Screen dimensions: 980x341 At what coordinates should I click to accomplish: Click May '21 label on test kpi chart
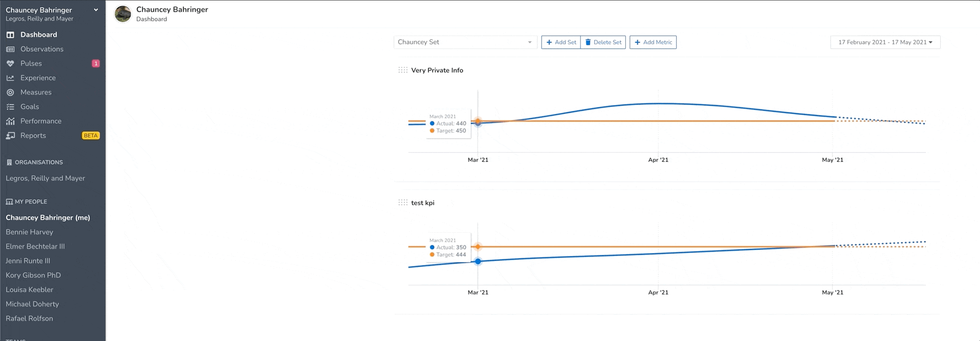click(x=832, y=293)
